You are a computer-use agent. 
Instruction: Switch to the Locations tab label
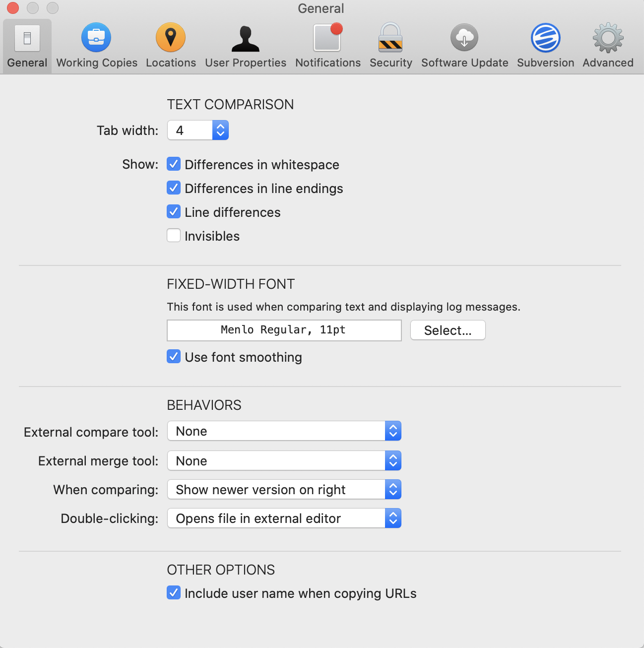click(171, 63)
